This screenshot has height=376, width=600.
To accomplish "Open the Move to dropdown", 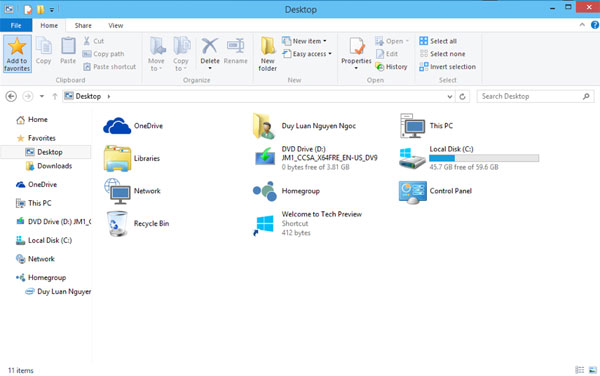I will point(157,54).
